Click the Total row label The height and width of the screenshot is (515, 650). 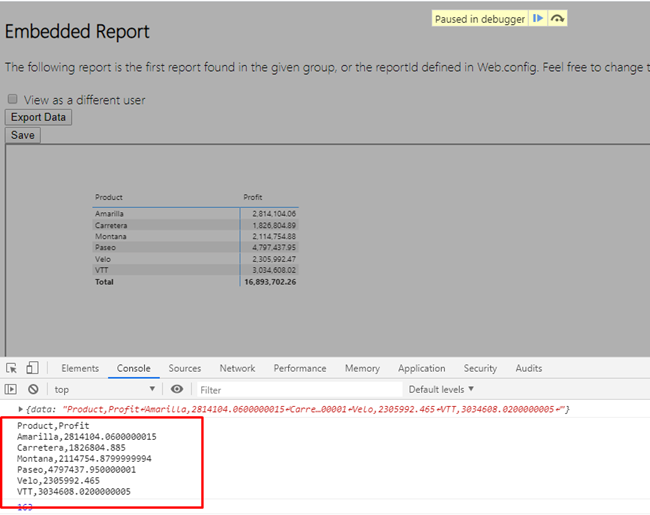[104, 282]
